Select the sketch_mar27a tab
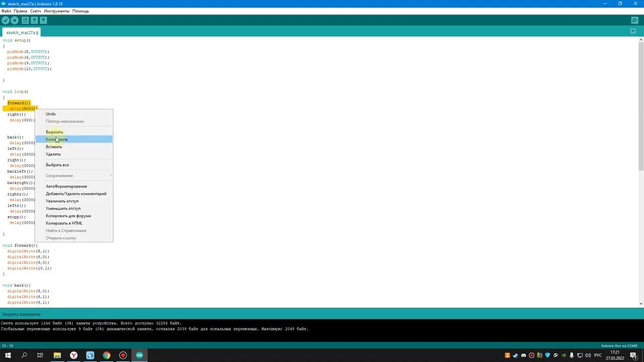The image size is (644, 362). [x=22, y=33]
